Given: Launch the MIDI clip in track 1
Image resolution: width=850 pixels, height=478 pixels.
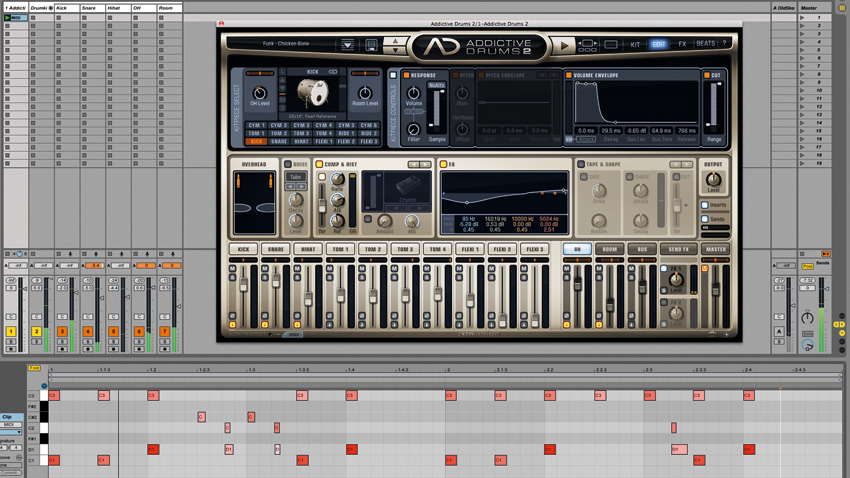Looking at the screenshot, I should (x=7, y=18).
